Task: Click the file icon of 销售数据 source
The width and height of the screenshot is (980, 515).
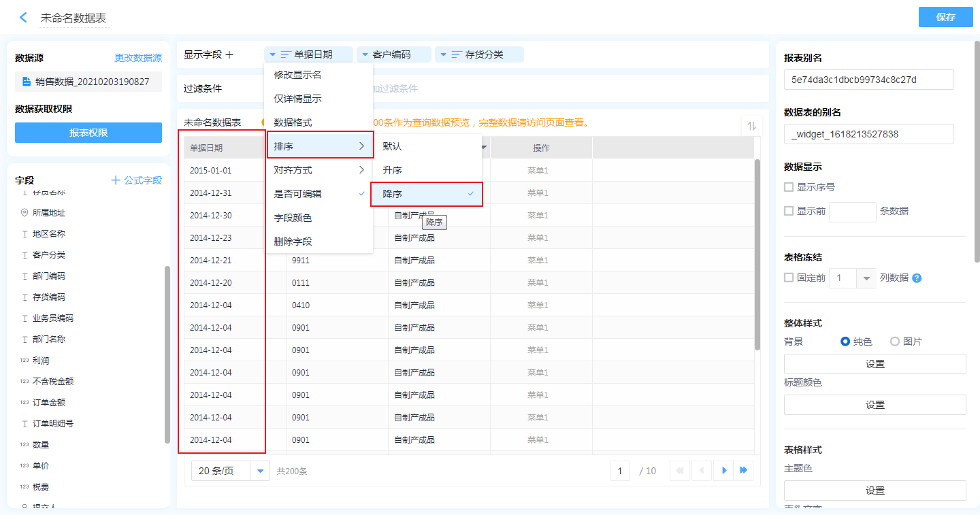Action: point(27,82)
